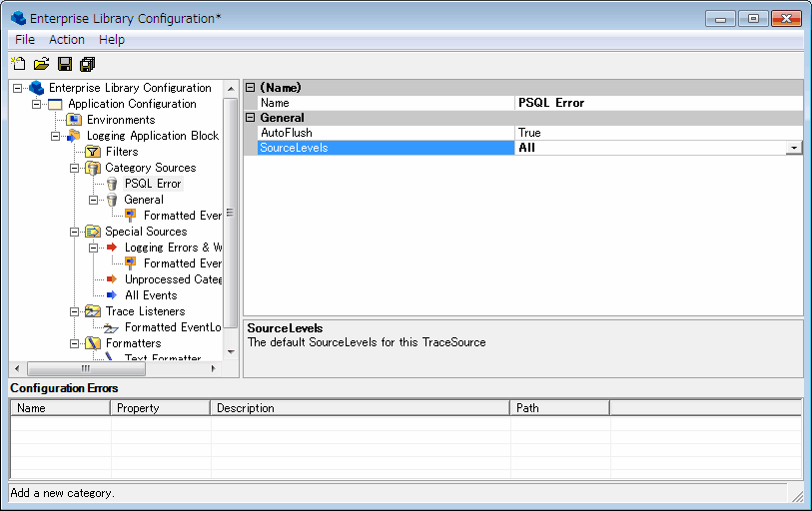Viewport: 812px width, 511px height.
Task: Open the Action menu
Action: (67, 40)
